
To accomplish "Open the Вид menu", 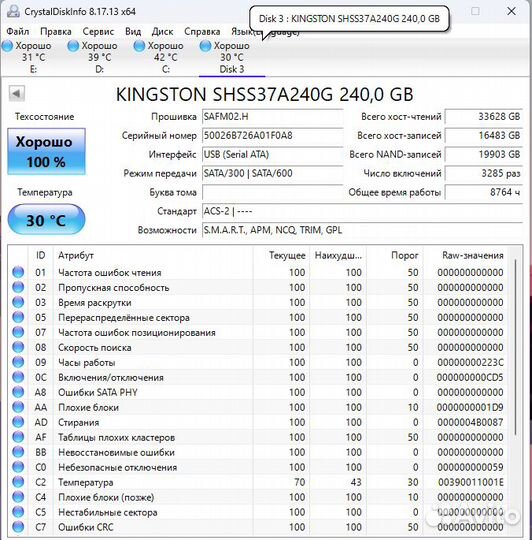I will tap(133, 32).
